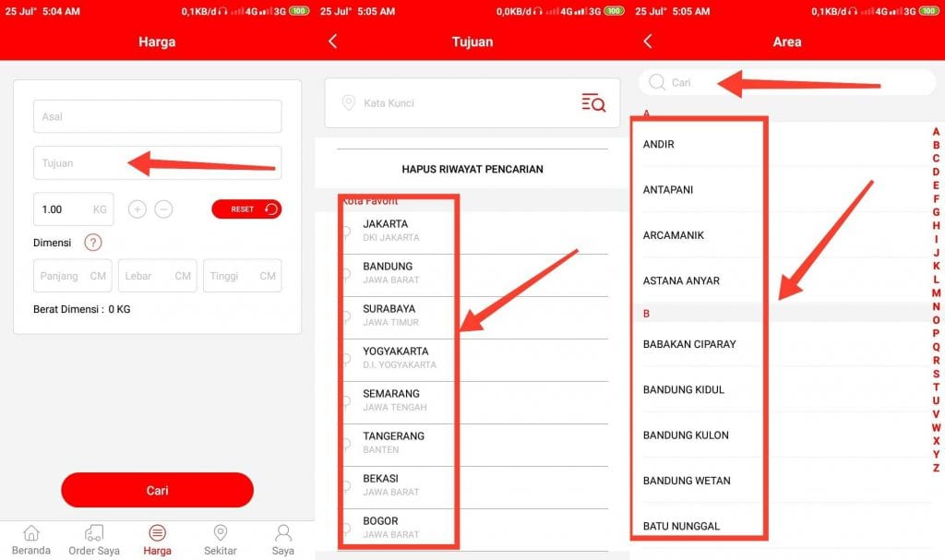This screenshot has height=560, width=945.
Task: Jump to letter K in the alphabet index
Action: click(x=936, y=266)
